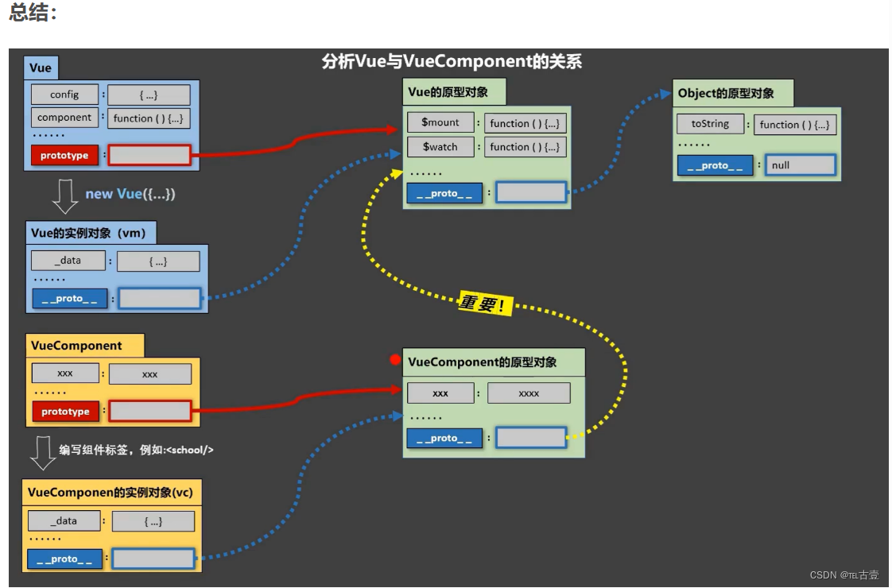Click the "$mount" key
This screenshot has width=892, height=588.
point(440,122)
